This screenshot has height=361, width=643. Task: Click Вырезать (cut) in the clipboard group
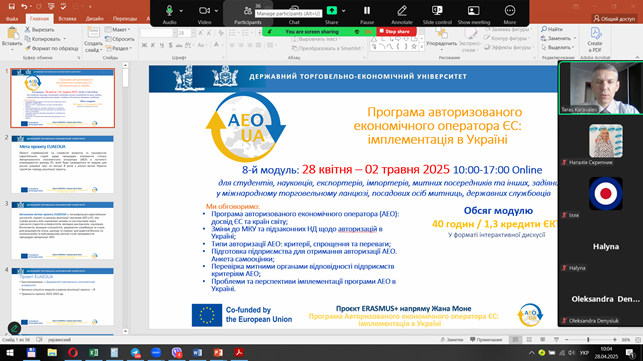coord(39,30)
